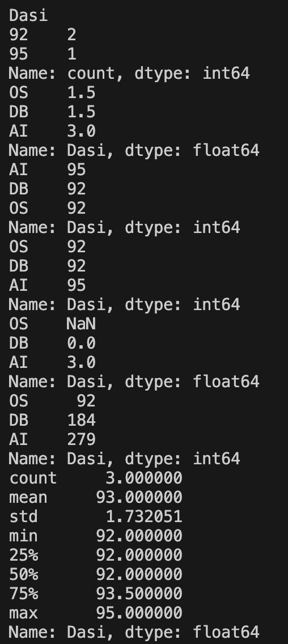
Task: Click the OS 1.5 value
Action: (81, 92)
